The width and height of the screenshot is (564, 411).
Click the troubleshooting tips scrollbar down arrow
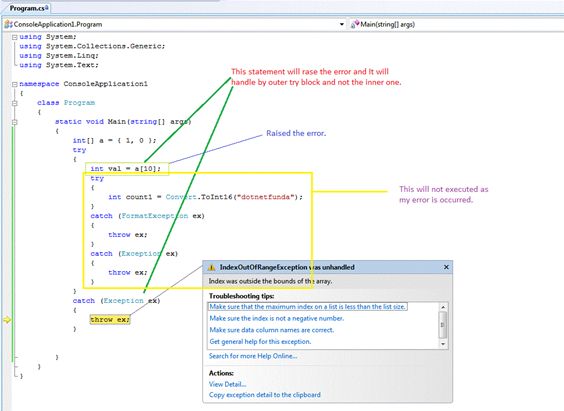click(x=443, y=344)
